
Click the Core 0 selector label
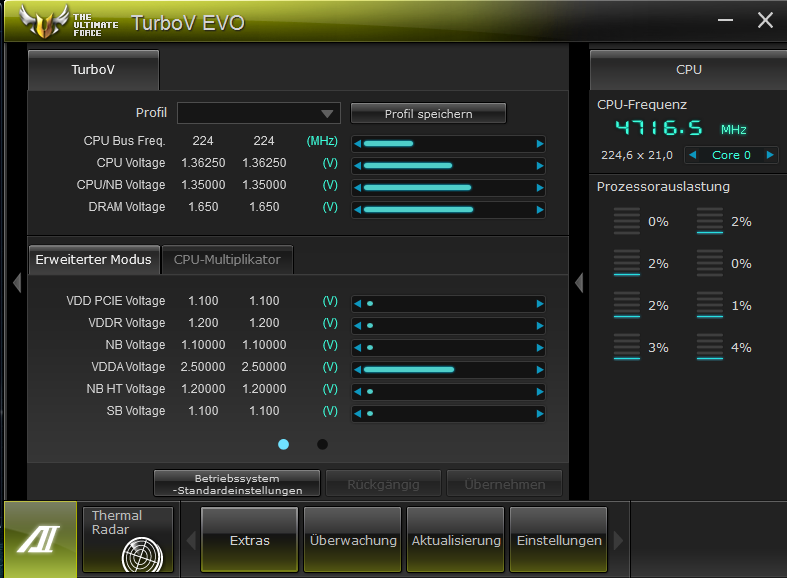coord(731,155)
